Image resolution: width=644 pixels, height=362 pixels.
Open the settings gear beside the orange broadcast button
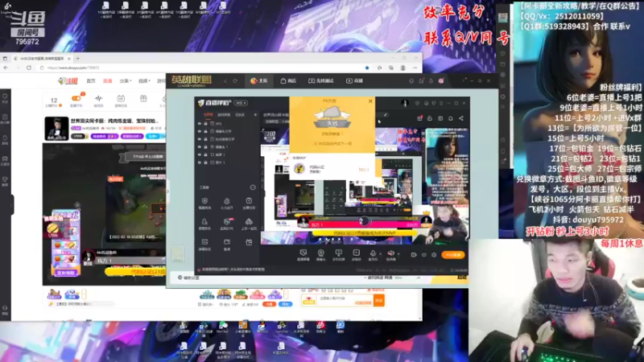pos(434,255)
